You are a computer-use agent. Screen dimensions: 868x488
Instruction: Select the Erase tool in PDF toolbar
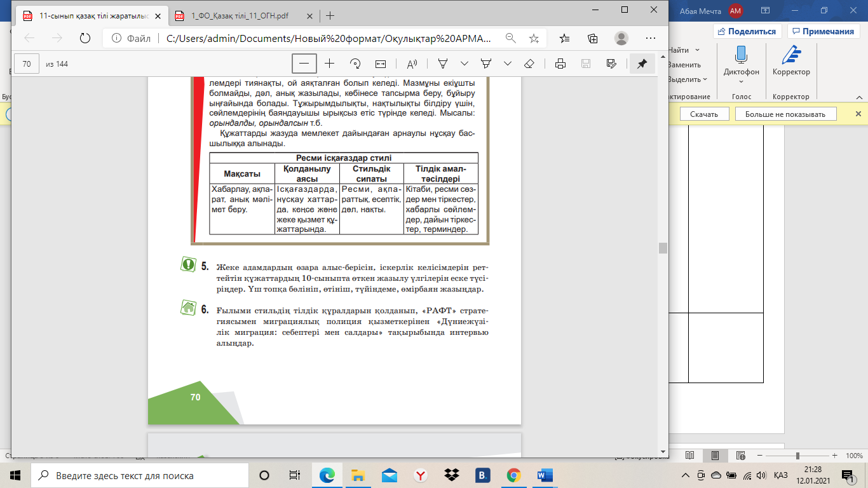[x=529, y=64]
